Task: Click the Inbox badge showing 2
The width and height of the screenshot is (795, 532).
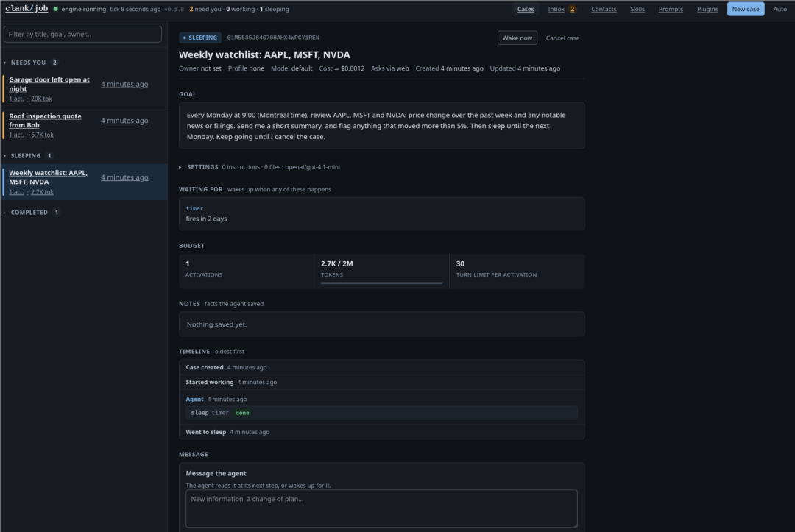Action: click(x=572, y=9)
